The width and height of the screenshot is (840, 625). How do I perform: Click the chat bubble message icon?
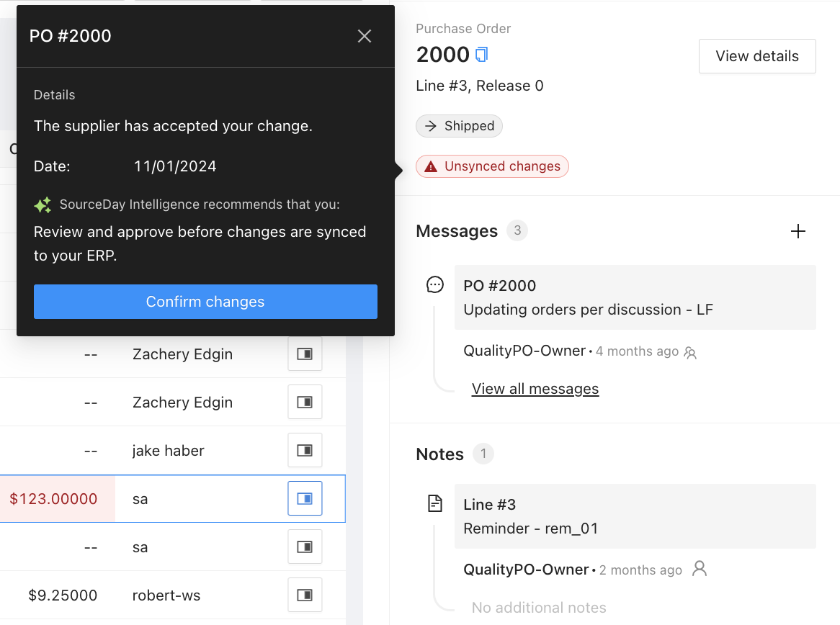coord(435,285)
